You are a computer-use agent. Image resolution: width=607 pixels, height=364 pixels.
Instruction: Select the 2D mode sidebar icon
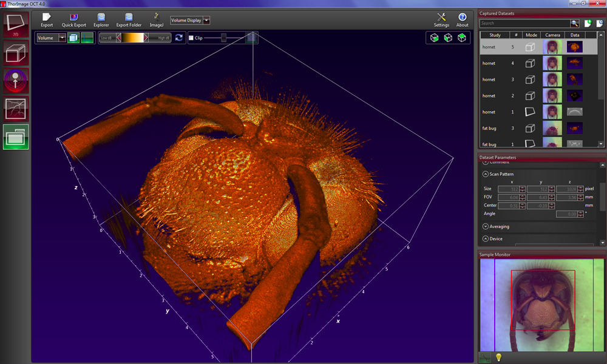[15, 23]
